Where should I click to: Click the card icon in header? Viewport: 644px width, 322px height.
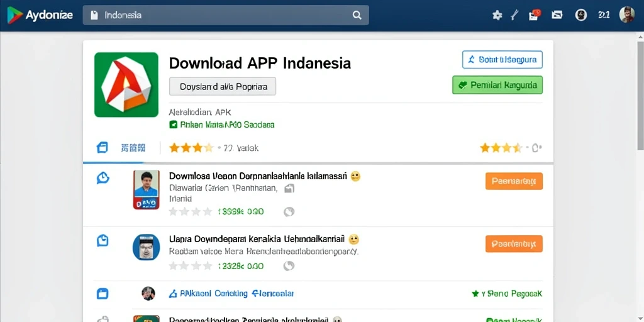pyautogui.click(x=557, y=15)
